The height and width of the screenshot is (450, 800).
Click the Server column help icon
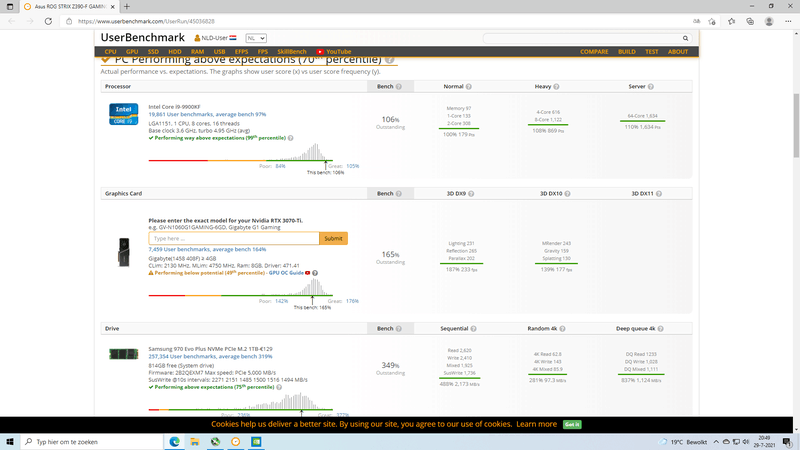(x=651, y=87)
